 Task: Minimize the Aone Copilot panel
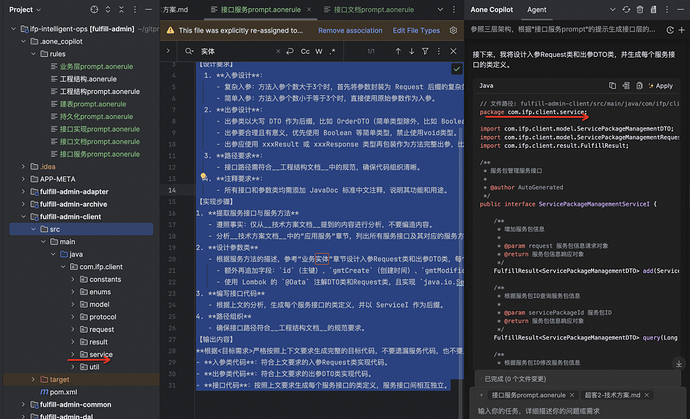(681, 9)
